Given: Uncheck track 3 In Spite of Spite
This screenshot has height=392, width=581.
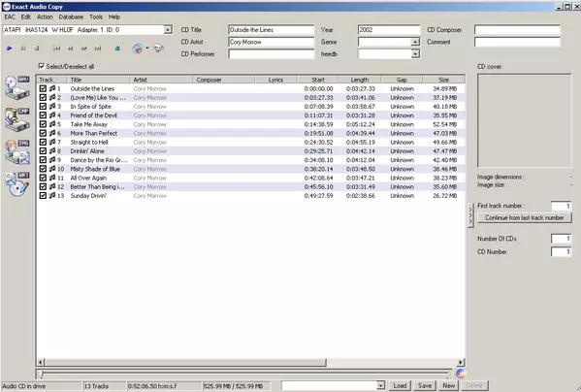Looking at the screenshot, I should point(43,107).
